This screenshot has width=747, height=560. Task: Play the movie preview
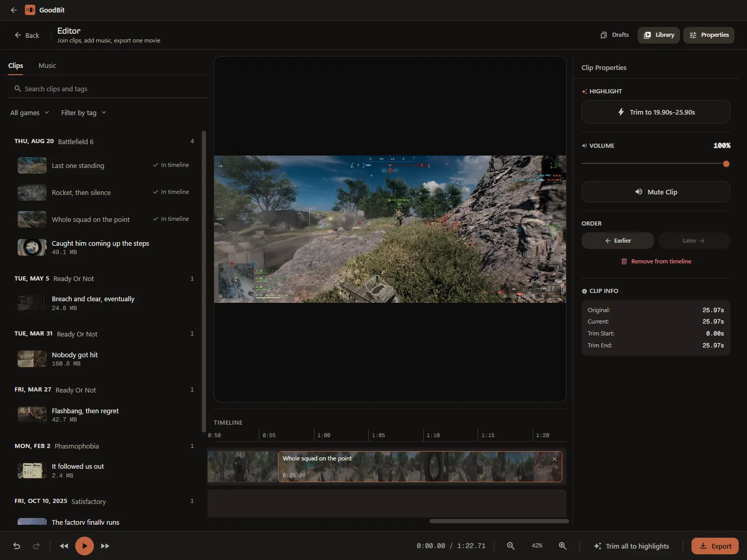click(x=85, y=546)
